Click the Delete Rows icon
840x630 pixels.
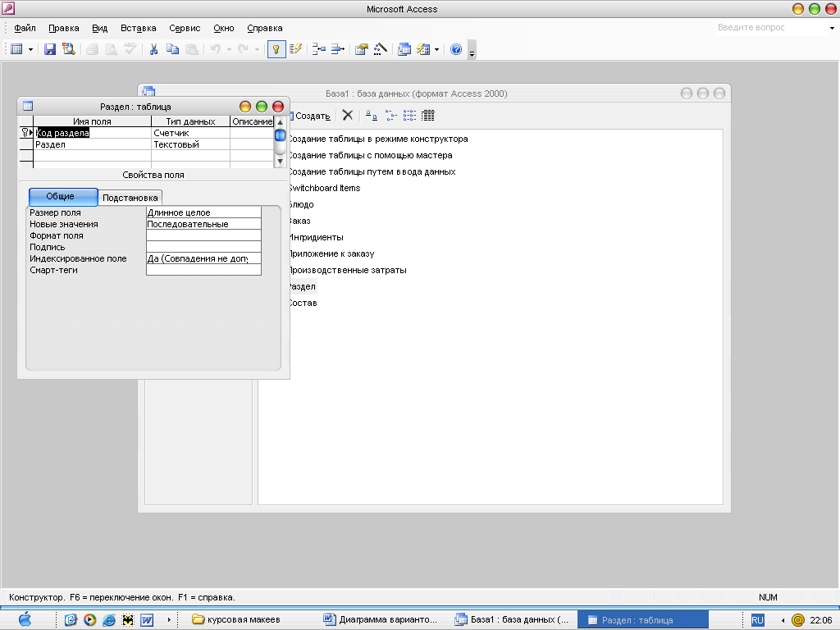point(337,49)
